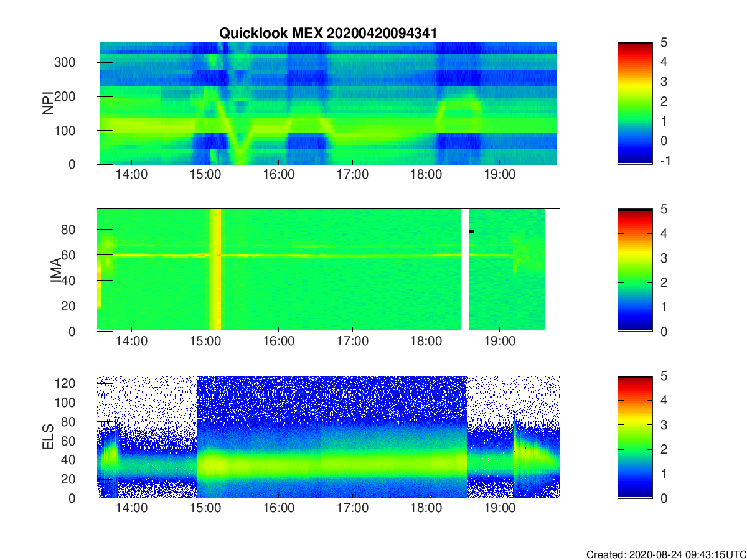Click the 3 label on IMA colorbar
The width and height of the screenshot is (747, 560).
pyautogui.click(x=664, y=258)
